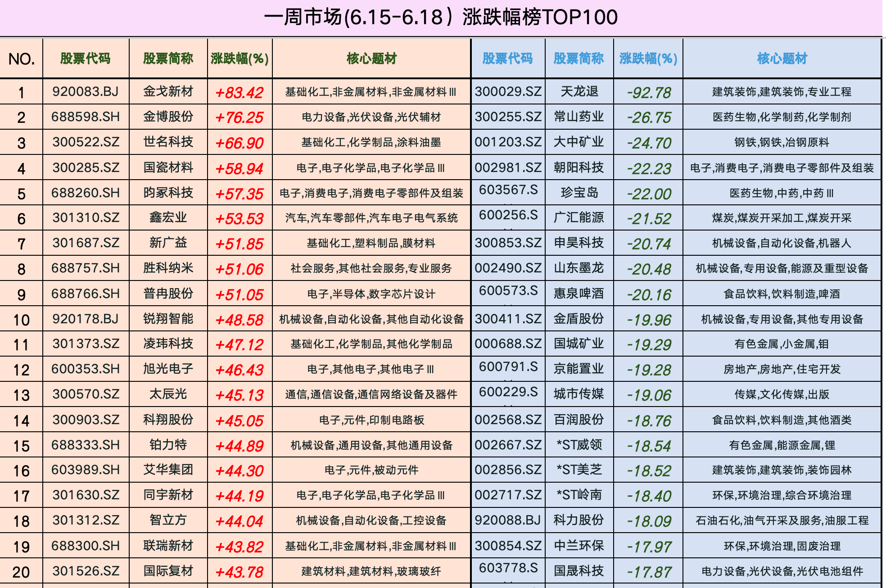Select stock name 中兰环保
Image resolution: width=886 pixels, height=588 pixels.
pos(579,546)
